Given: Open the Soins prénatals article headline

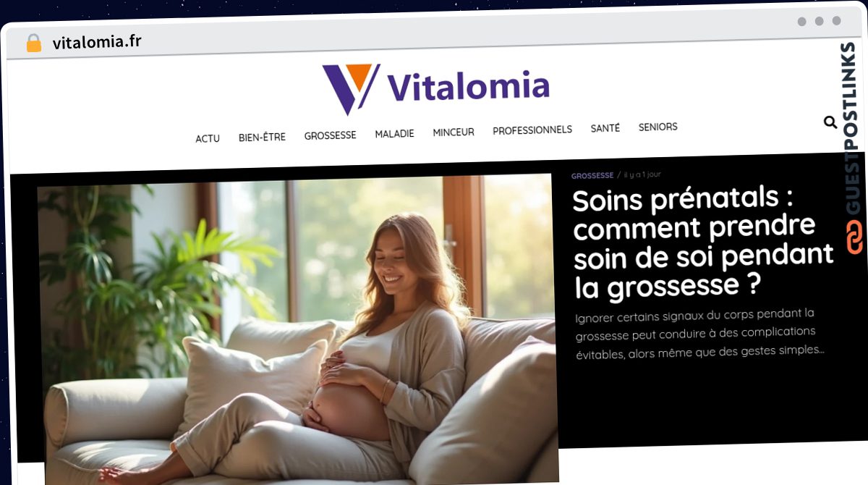Looking at the screenshot, I should [703, 242].
